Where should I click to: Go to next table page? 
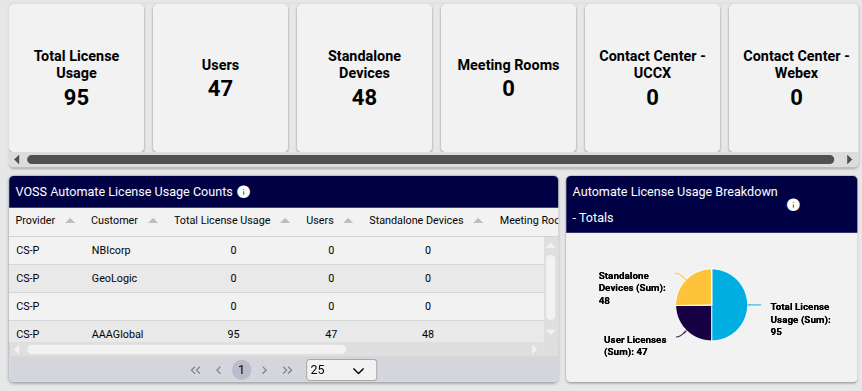pyautogui.click(x=264, y=370)
